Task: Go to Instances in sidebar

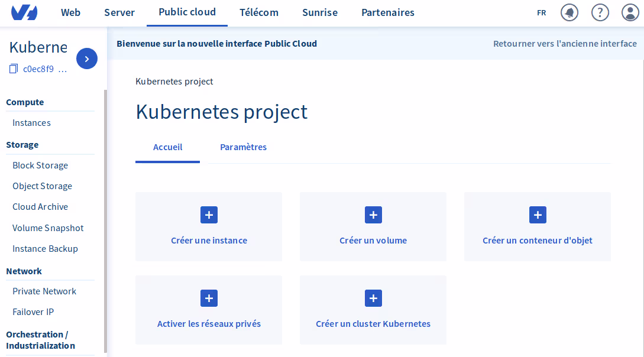Action: click(31, 123)
